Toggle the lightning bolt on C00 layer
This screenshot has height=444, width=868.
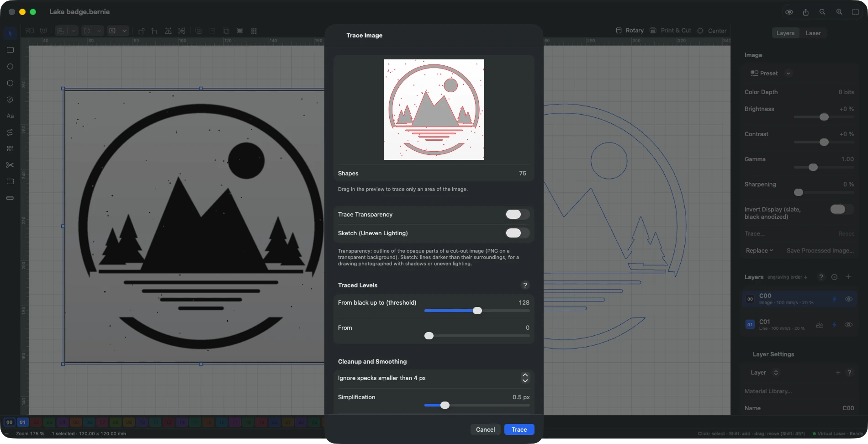pyautogui.click(x=834, y=299)
